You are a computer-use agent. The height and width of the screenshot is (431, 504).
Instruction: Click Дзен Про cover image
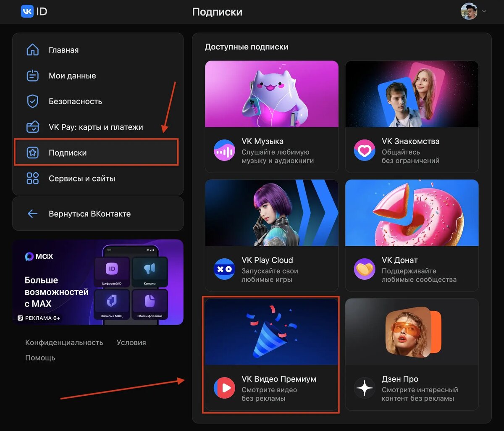(x=412, y=331)
